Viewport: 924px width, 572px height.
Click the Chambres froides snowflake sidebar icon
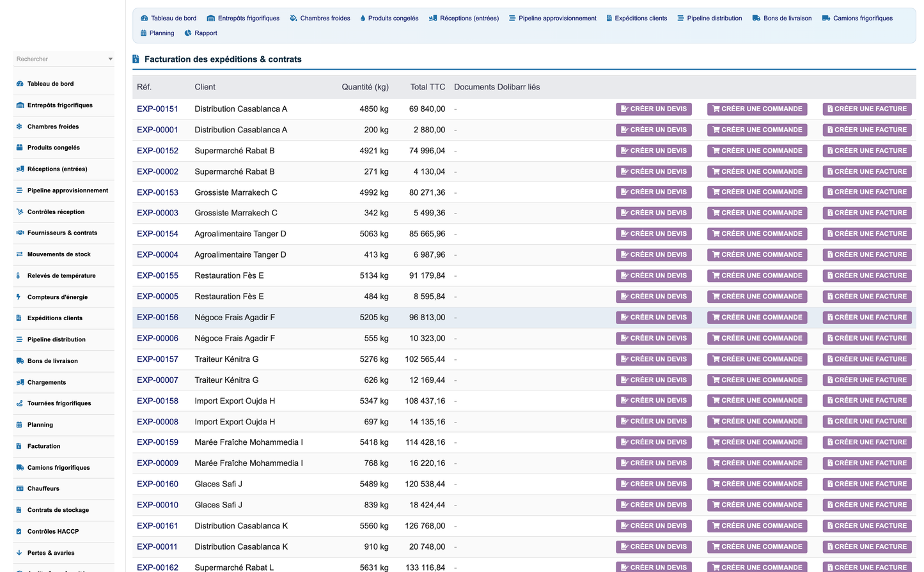(19, 127)
